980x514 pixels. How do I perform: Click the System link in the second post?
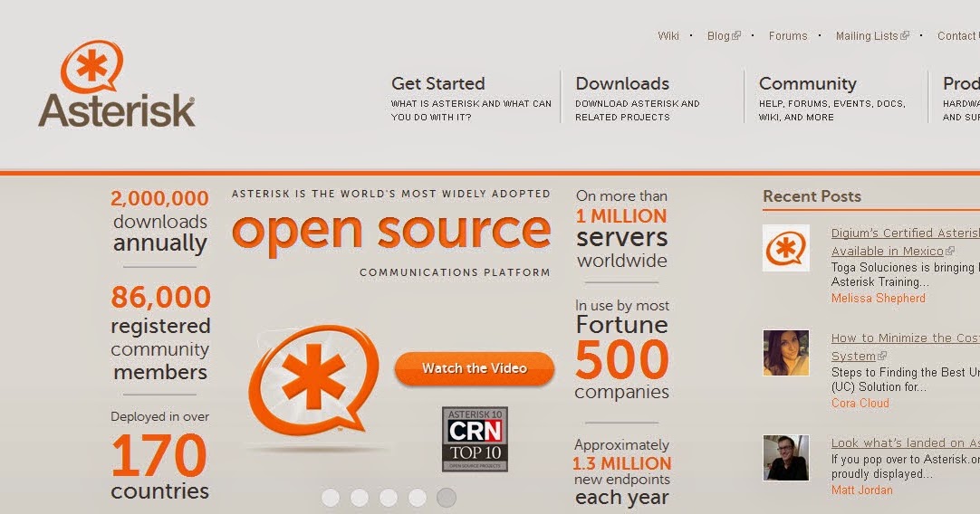click(853, 356)
